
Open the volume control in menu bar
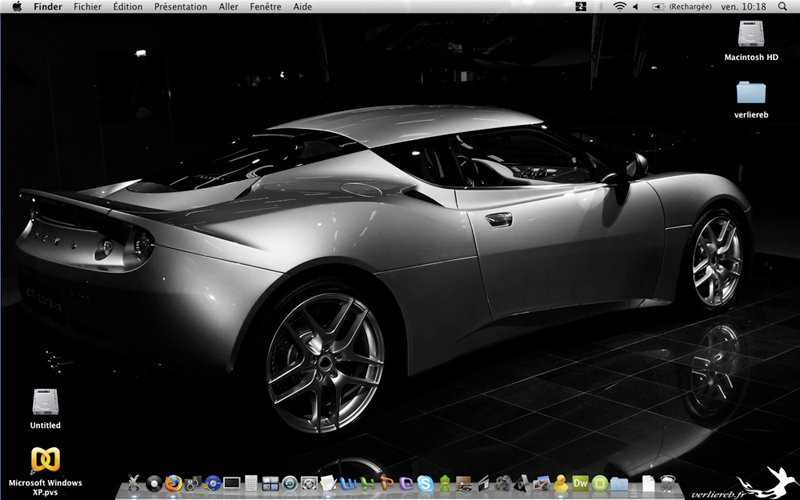tap(636, 7)
